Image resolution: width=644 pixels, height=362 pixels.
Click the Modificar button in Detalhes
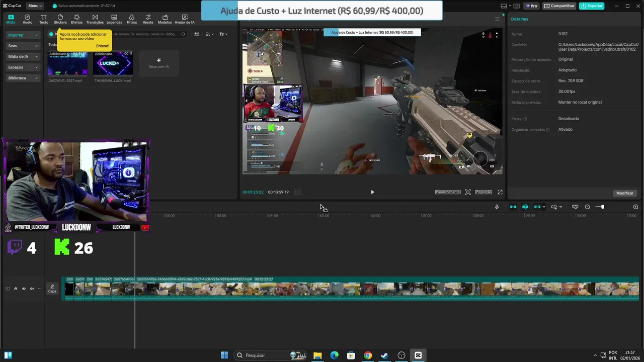[x=625, y=193]
